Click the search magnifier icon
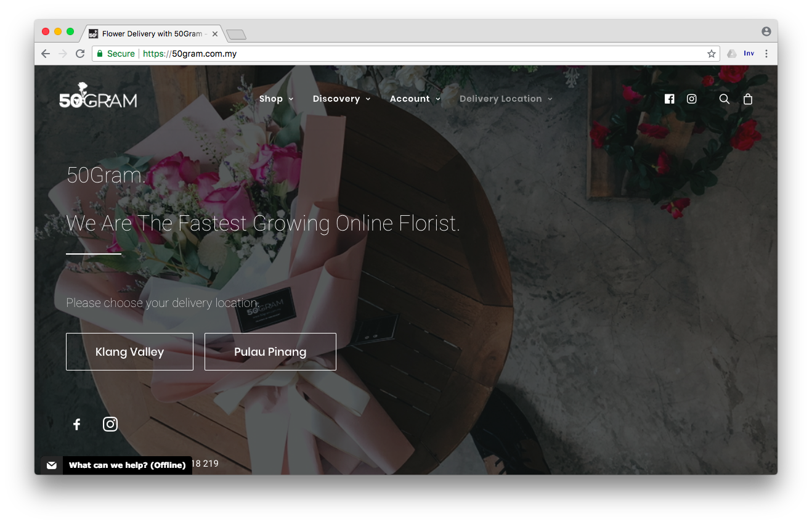The width and height of the screenshot is (812, 524). pyautogui.click(x=725, y=99)
